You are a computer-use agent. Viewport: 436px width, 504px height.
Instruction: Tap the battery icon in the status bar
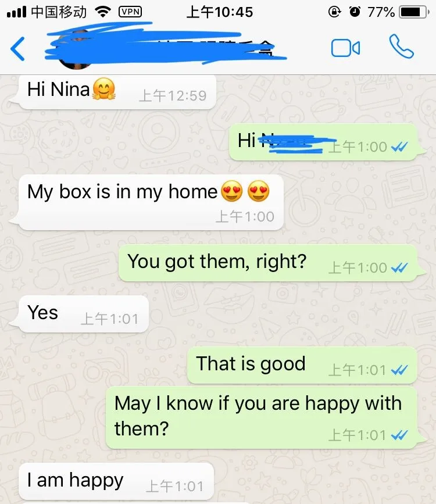coord(413,12)
